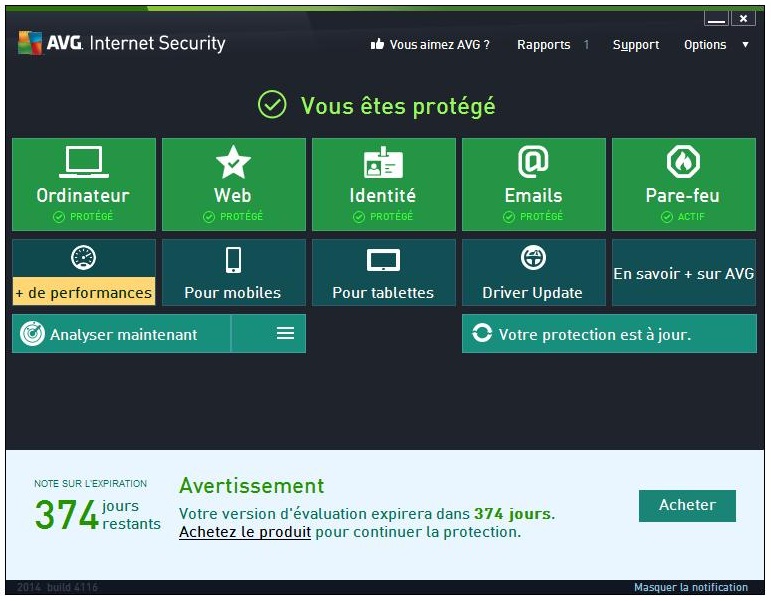Click the Avertissement heading

click(252, 485)
